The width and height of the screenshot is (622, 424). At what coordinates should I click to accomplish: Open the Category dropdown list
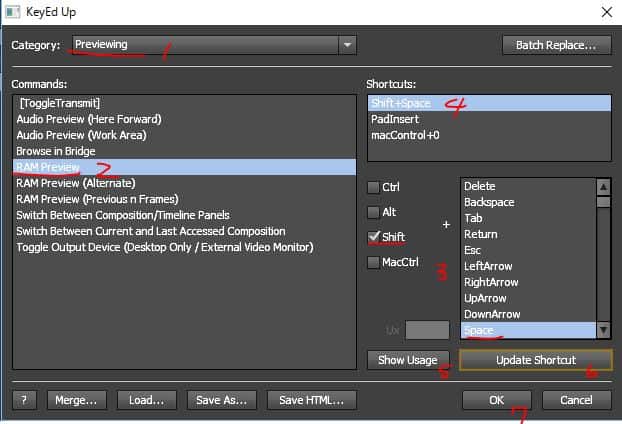coord(346,45)
